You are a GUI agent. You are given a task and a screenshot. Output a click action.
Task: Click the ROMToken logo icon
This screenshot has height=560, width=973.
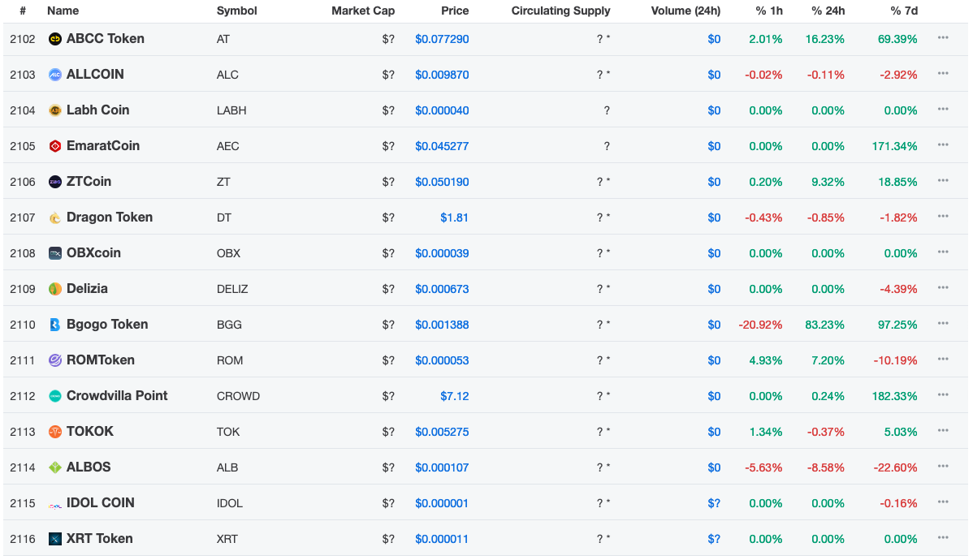click(x=55, y=360)
